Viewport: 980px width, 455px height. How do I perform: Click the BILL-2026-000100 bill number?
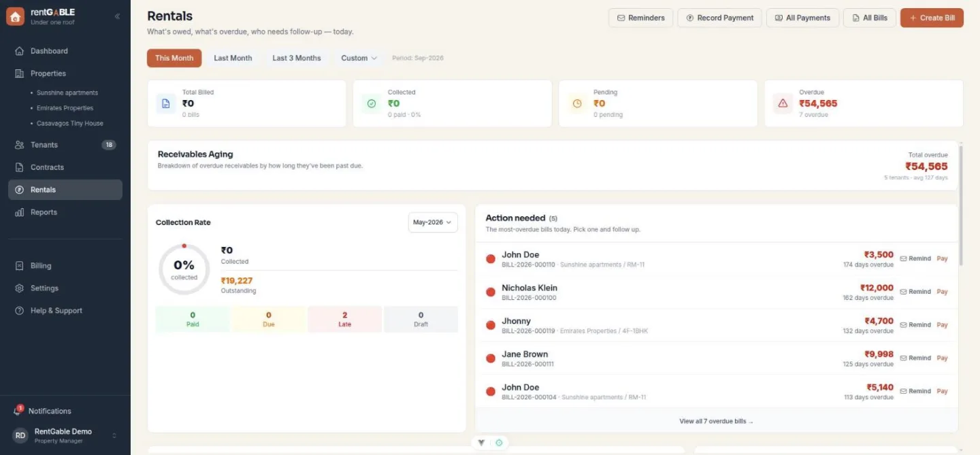coord(529,298)
